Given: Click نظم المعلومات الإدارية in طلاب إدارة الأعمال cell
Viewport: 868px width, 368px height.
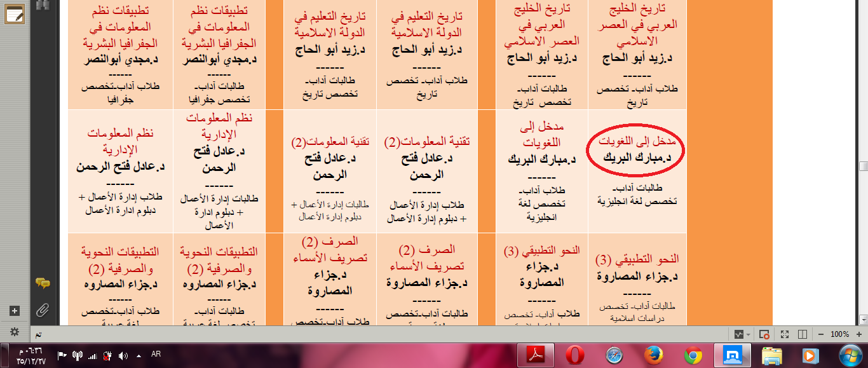Looking at the screenshot, I should coord(121,140).
